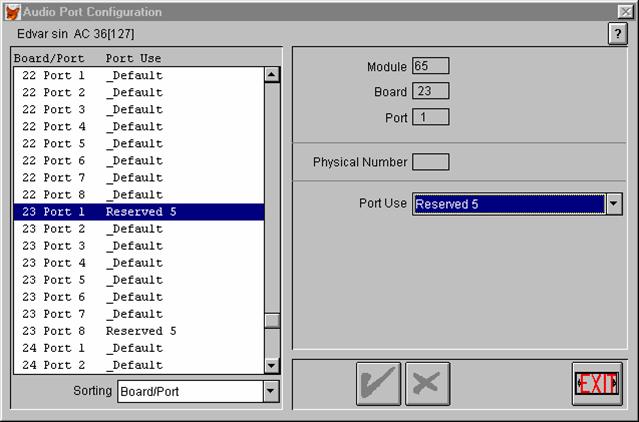Image resolution: width=639 pixels, height=422 pixels.
Task: Select 22 Port 1 in the list
Action: point(138,76)
